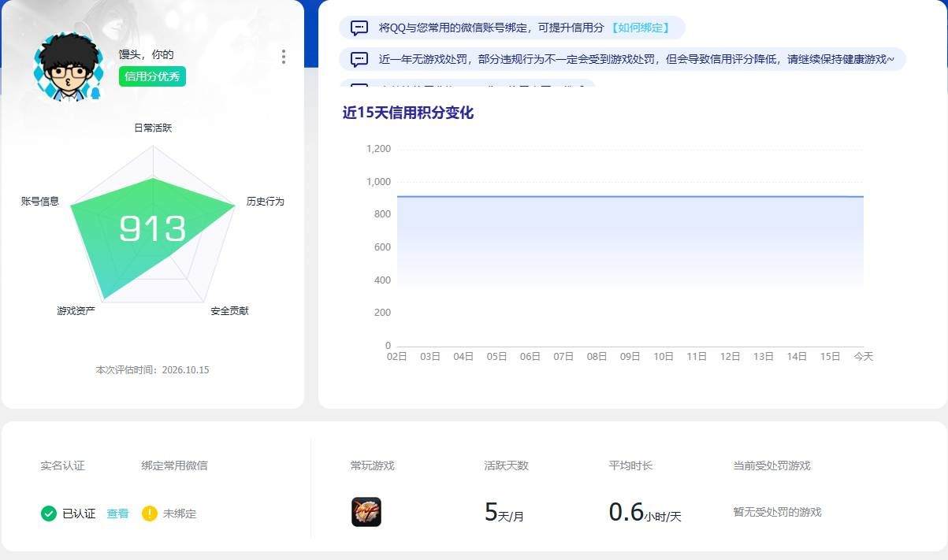Click the chat icon beside the 近一年无游戏处罚 notice
948x560 pixels.
click(x=359, y=59)
